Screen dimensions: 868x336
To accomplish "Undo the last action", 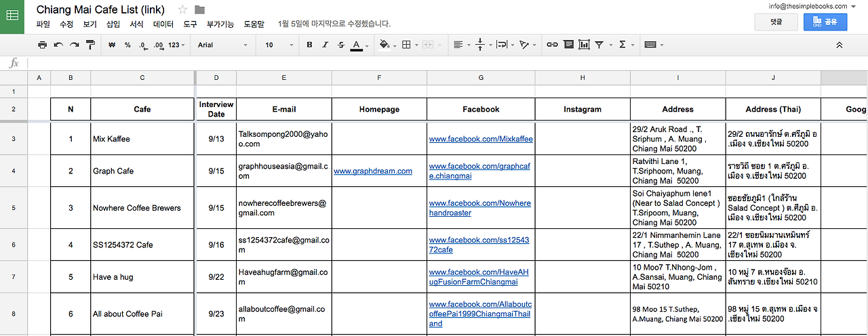I will coord(58,45).
